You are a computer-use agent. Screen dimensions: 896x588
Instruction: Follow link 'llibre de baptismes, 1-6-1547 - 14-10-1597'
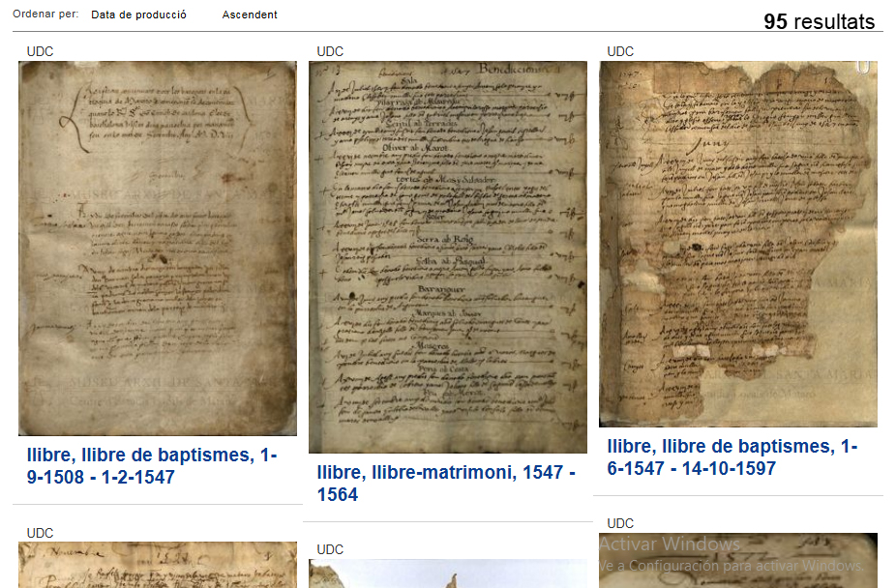(x=732, y=456)
